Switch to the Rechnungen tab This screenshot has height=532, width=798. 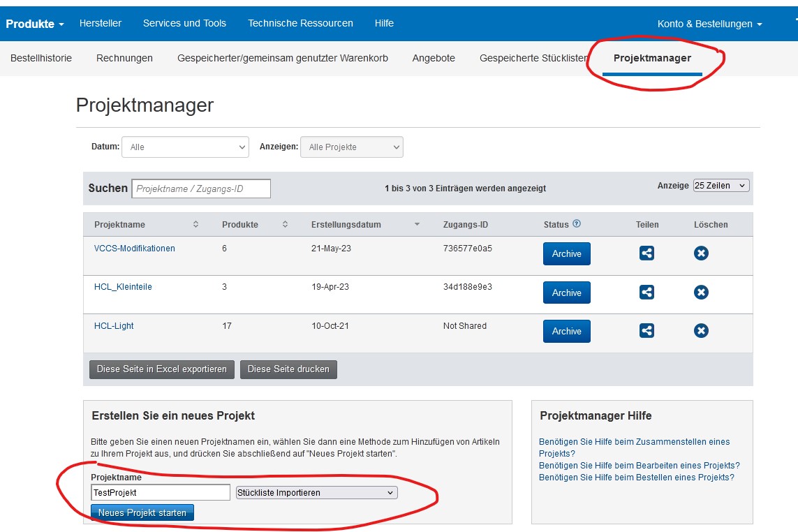(124, 59)
